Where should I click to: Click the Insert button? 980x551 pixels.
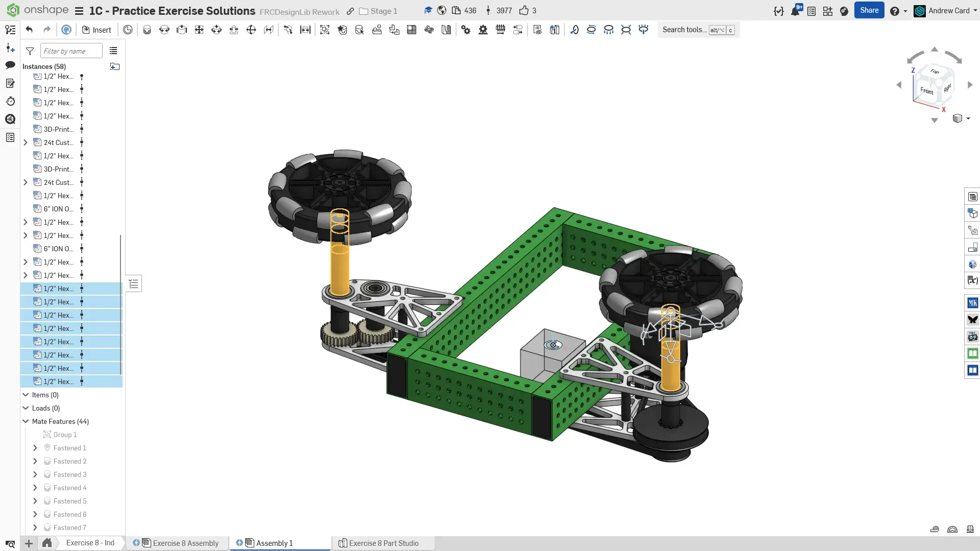click(x=97, y=30)
